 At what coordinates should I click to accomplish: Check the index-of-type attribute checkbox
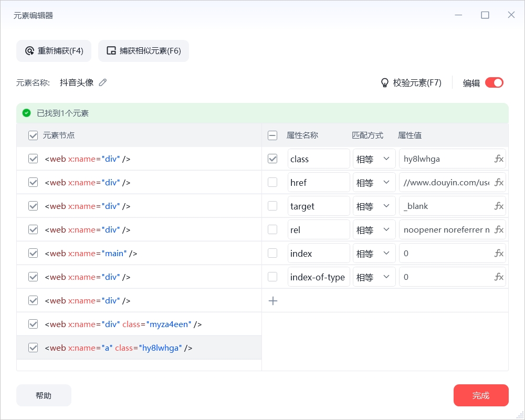(x=272, y=277)
